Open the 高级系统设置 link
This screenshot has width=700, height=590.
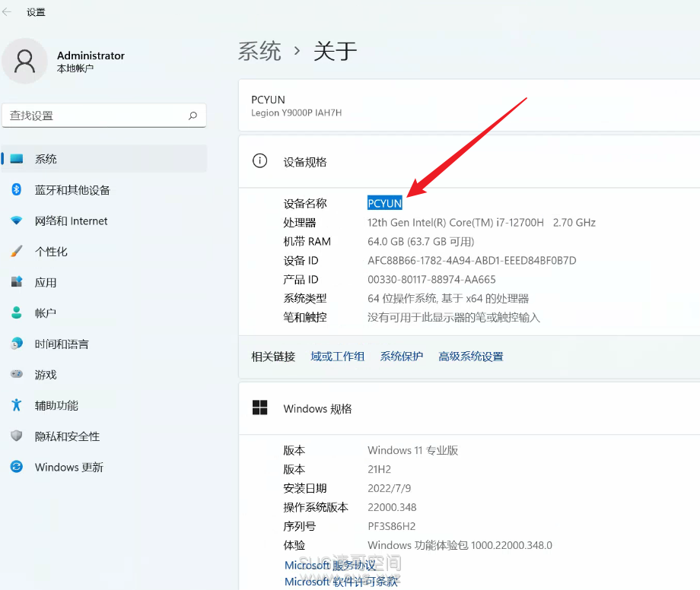470,357
